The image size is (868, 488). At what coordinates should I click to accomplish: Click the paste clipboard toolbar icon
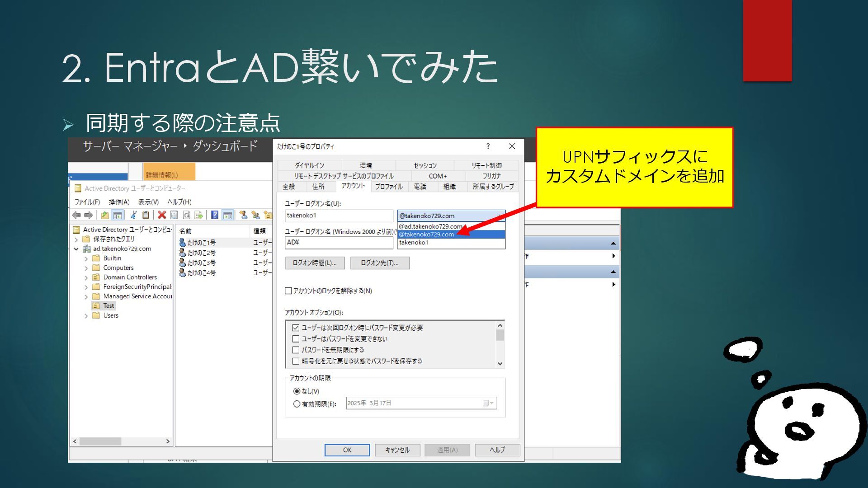click(146, 215)
